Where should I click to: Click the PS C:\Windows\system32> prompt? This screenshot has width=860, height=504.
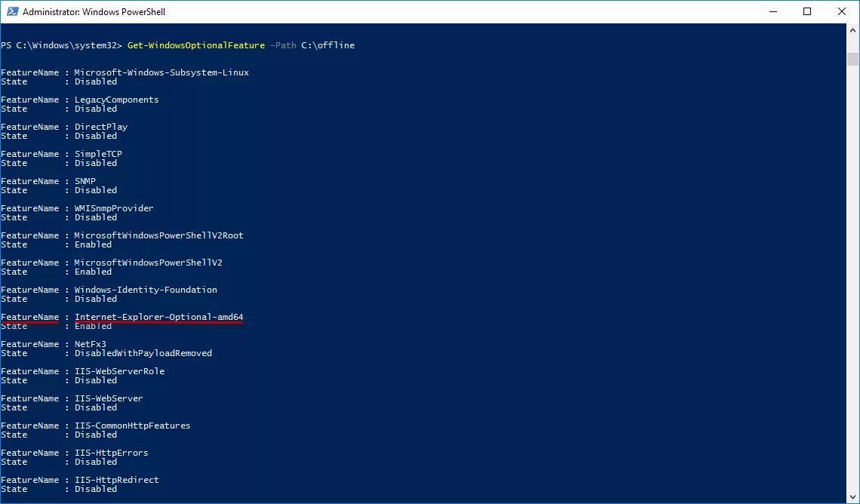[x=61, y=45]
